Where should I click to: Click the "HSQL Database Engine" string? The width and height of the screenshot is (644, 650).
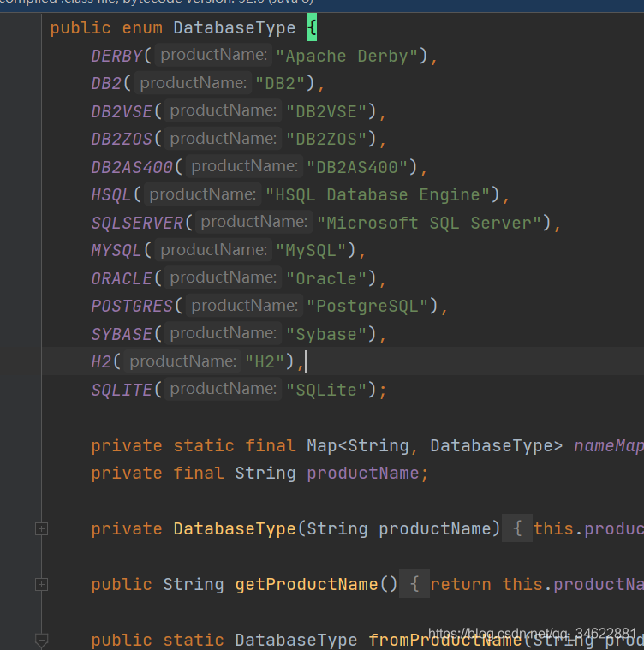pyautogui.click(x=378, y=195)
